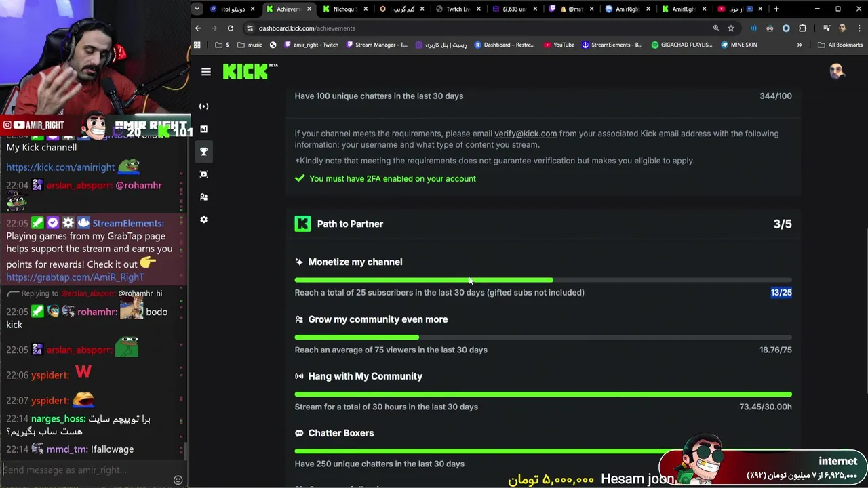Click the zoom magnifier icon in the address bar
868x488 pixels.
click(716, 28)
